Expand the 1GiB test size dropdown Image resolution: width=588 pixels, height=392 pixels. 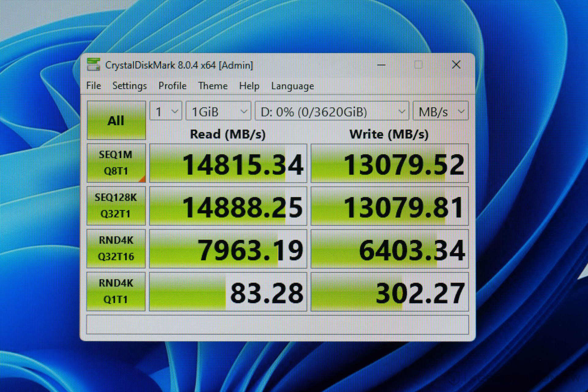(219, 111)
